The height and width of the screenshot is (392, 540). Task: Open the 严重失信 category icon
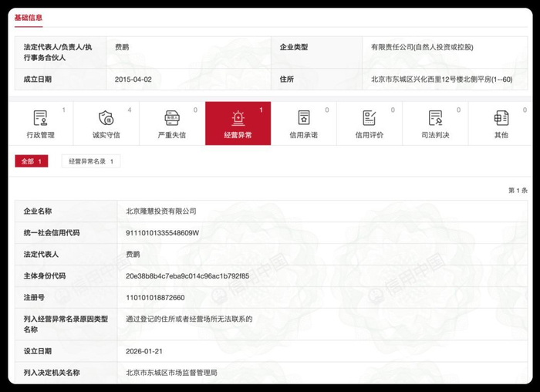pyautogui.click(x=172, y=118)
